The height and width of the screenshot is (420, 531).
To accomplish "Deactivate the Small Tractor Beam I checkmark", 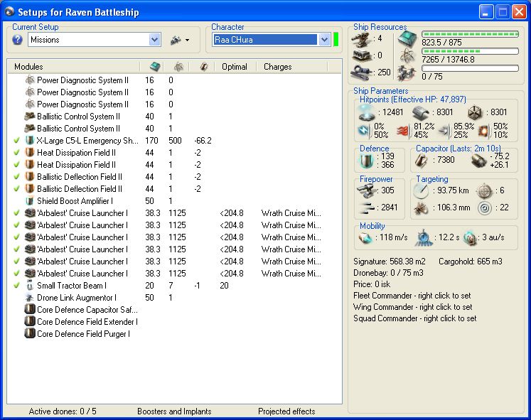I will point(16,286).
